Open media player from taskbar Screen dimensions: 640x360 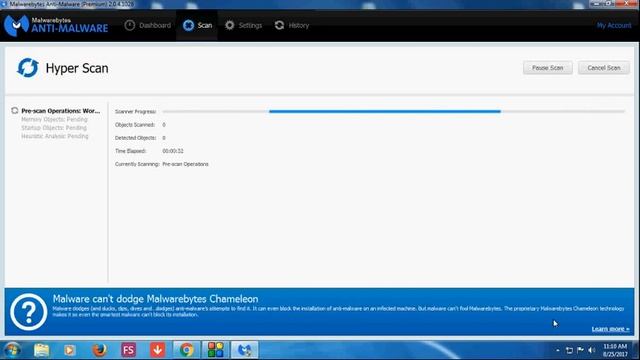pyautogui.click(x=69, y=350)
